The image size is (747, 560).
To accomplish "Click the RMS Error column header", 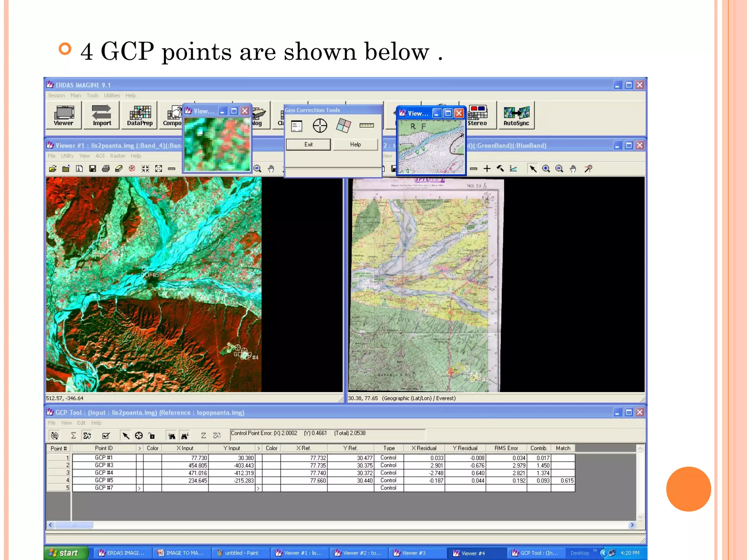I will 506,448.
